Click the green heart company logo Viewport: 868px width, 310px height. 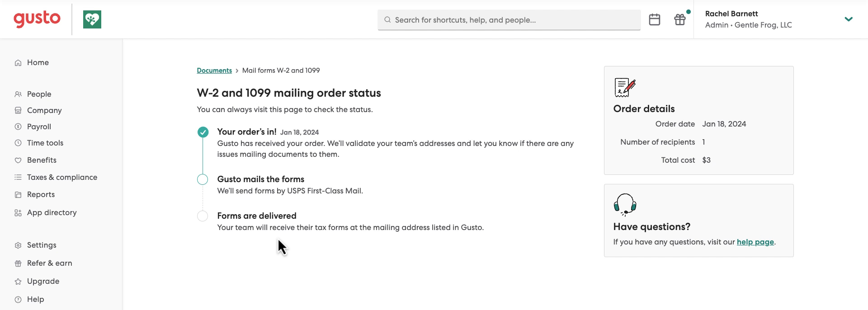[92, 19]
